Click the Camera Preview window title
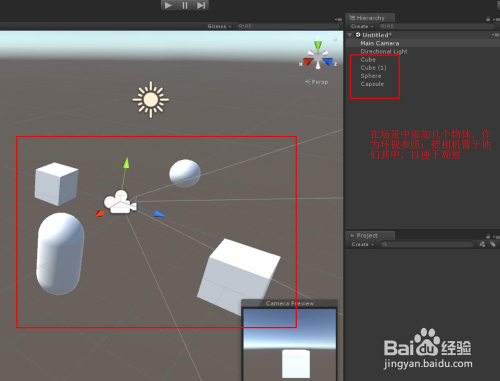Viewport: 500px width, 381px height. tap(289, 303)
